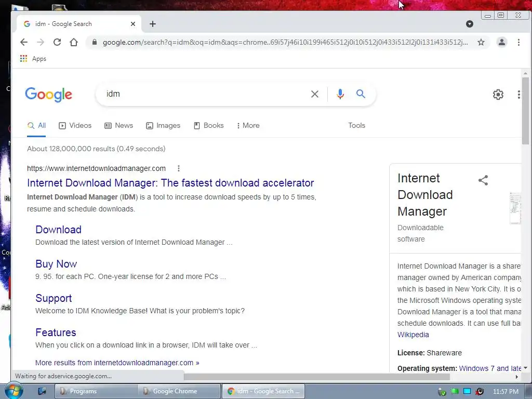Click the Chrome address bar URL
Screen dimensions: 532x399
pyautogui.click(x=285, y=43)
